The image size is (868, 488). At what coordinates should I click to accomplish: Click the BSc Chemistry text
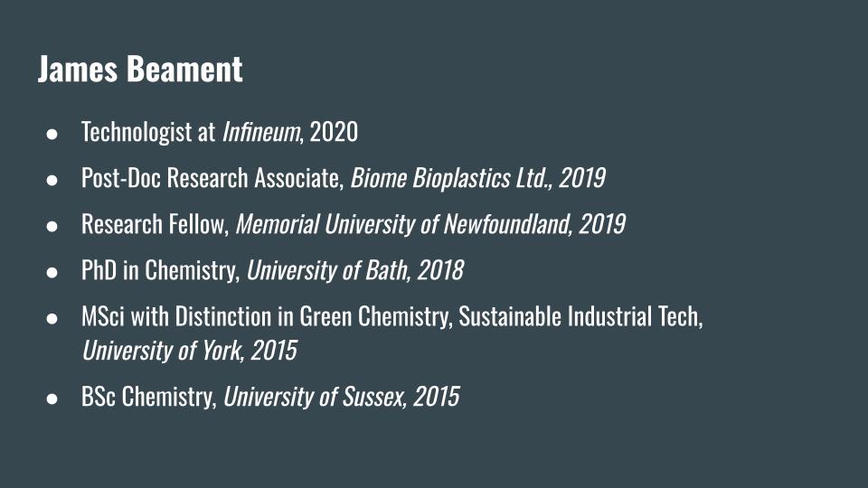pos(147,396)
